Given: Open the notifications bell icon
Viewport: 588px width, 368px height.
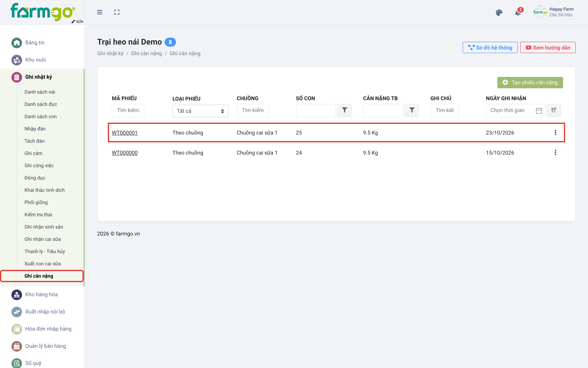Looking at the screenshot, I should pos(518,12).
